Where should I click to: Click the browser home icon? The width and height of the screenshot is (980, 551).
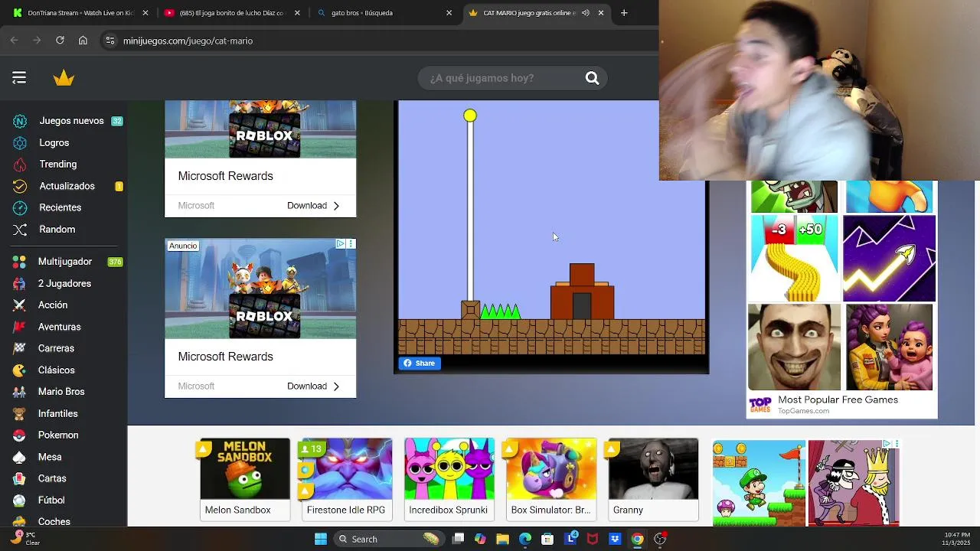83,41
